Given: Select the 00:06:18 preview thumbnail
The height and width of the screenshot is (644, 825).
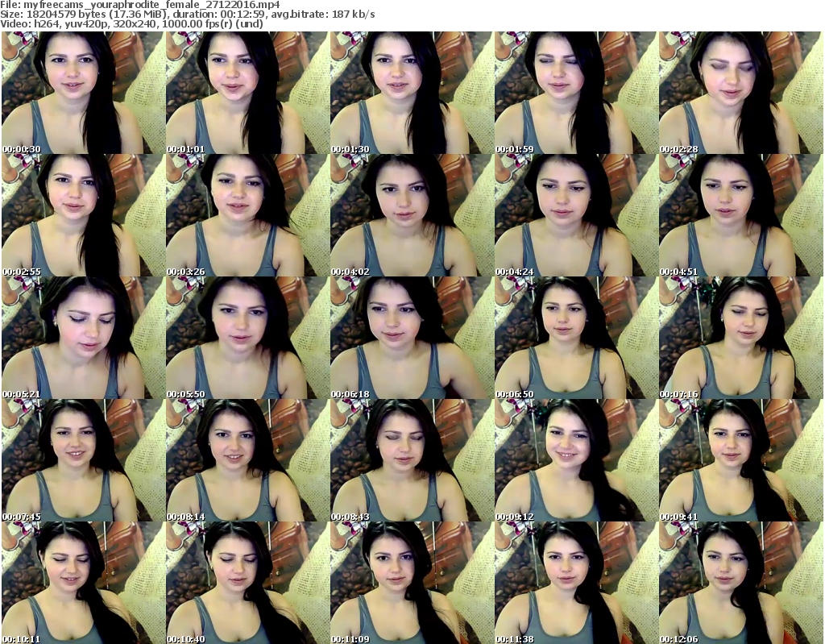Looking at the screenshot, I should coord(412,338).
